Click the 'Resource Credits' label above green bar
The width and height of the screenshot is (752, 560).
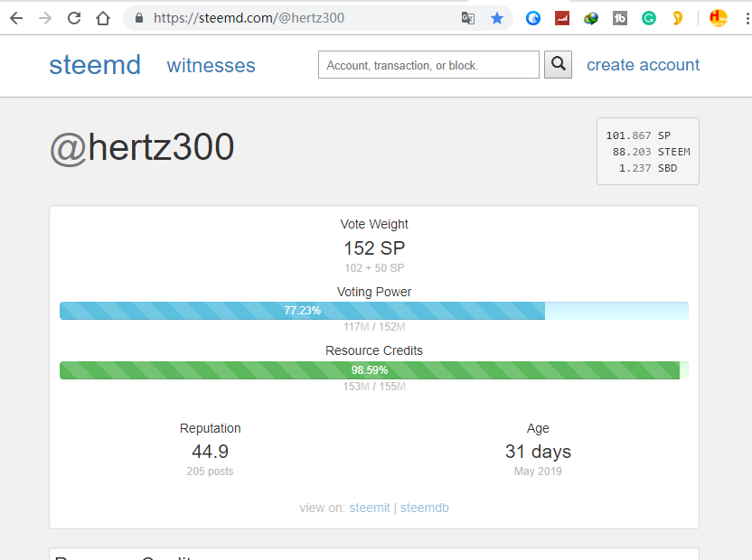pyautogui.click(x=374, y=350)
